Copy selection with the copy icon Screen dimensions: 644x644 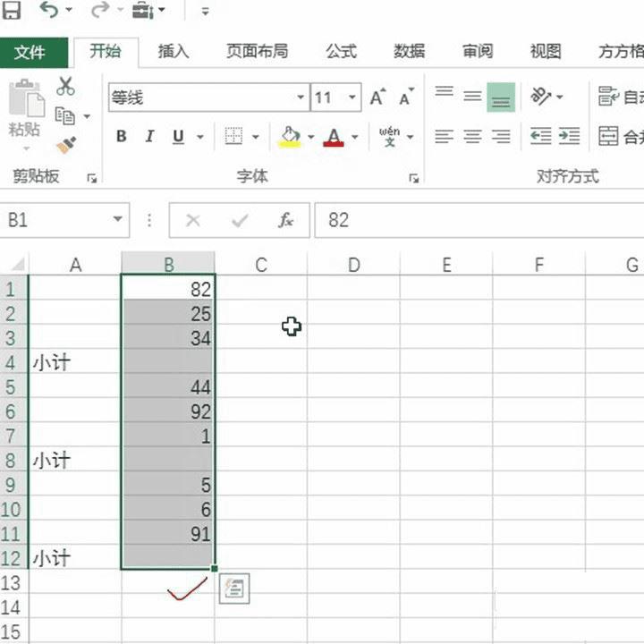coord(65,115)
